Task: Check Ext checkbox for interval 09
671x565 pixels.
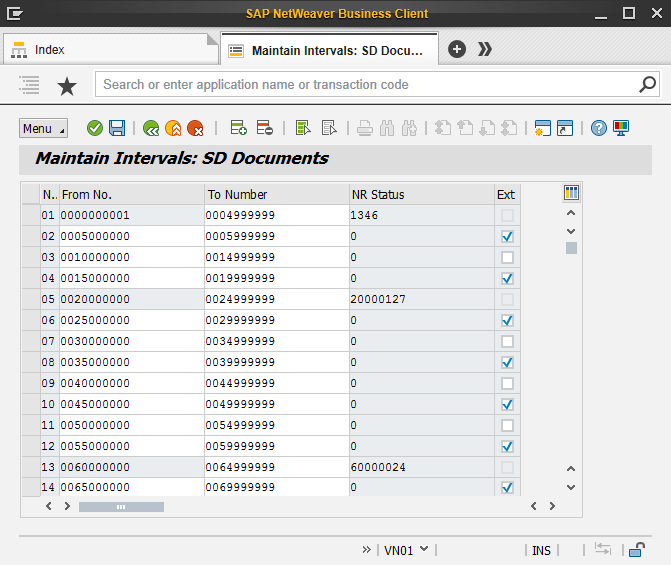Action: click(x=507, y=383)
